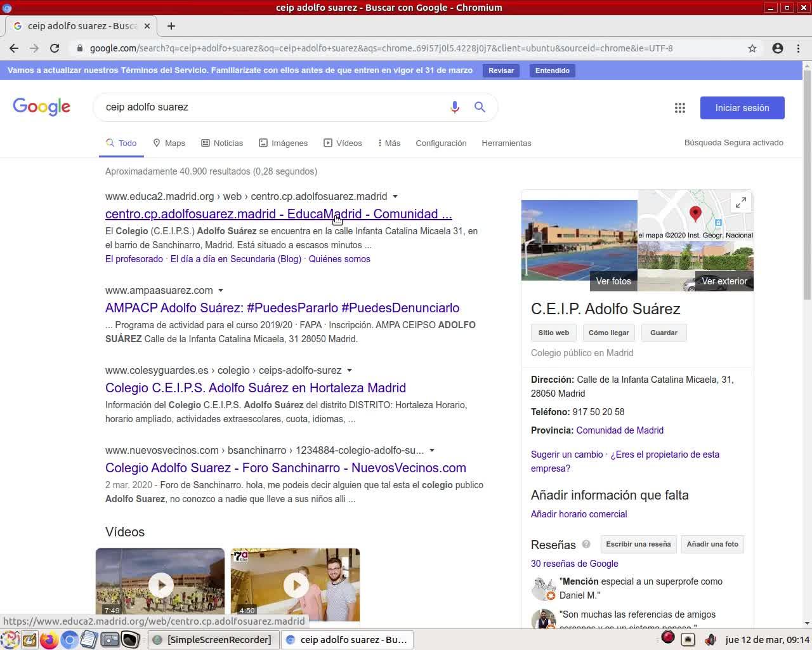The width and height of the screenshot is (812, 650).
Task: Switch to the Imágenes tab
Action: (x=284, y=143)
